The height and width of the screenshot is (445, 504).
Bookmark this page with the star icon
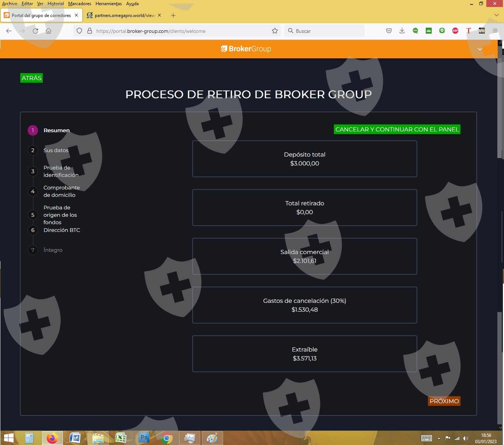coord(275,31)
